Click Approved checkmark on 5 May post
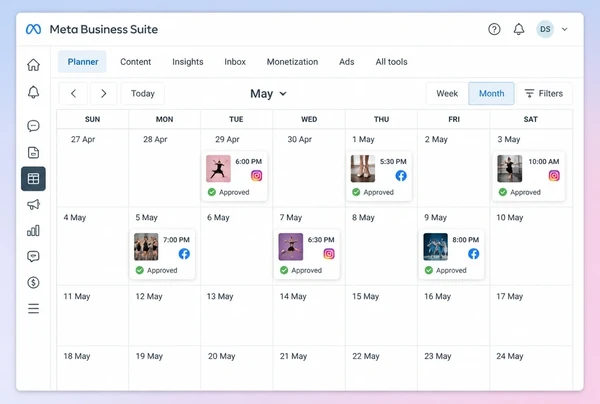Viewport: 600px width, 404px height. coord(139,270)
